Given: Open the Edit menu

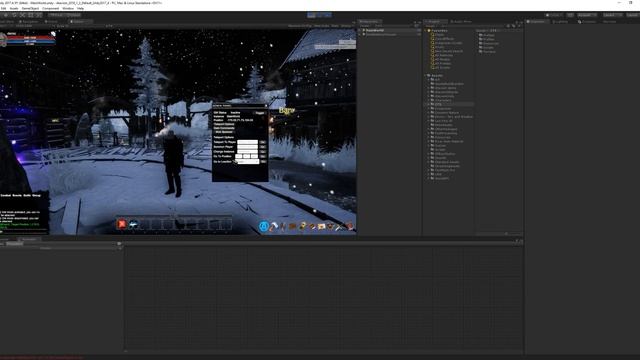Looking at the screenshot, I should click(4, 8).
